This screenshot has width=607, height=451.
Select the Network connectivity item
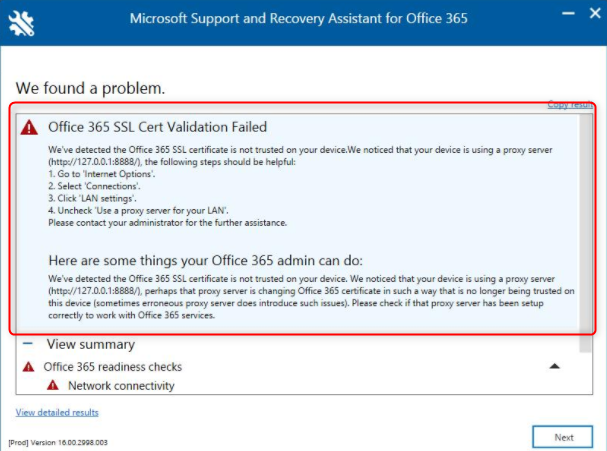coord(121,386)
